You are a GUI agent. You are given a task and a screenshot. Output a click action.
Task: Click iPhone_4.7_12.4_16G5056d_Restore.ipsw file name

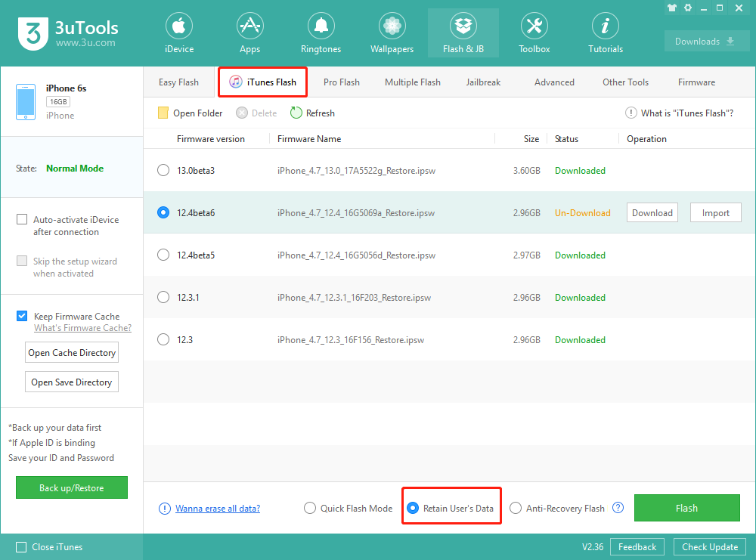(356, 255)
